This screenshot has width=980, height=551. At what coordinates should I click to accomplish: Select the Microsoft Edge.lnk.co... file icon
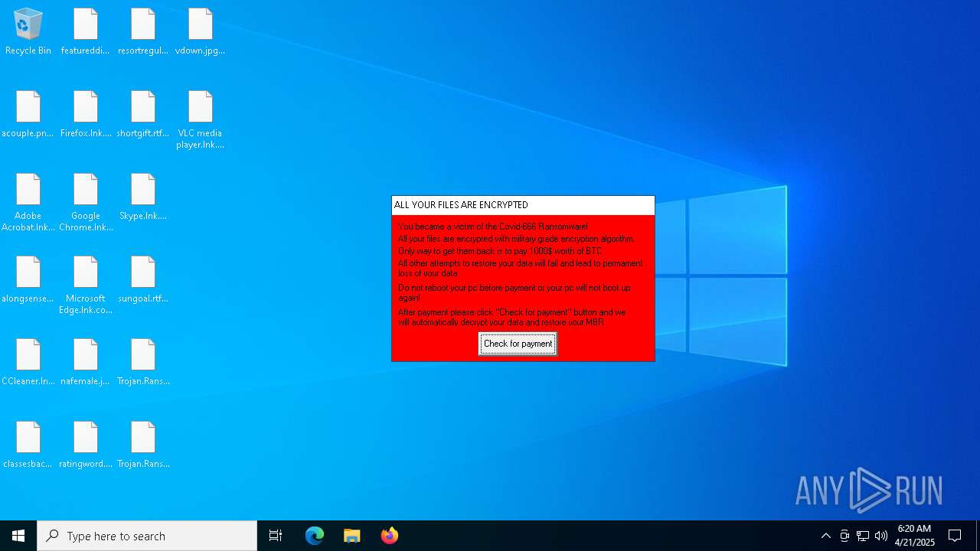[x=86, y=285]
